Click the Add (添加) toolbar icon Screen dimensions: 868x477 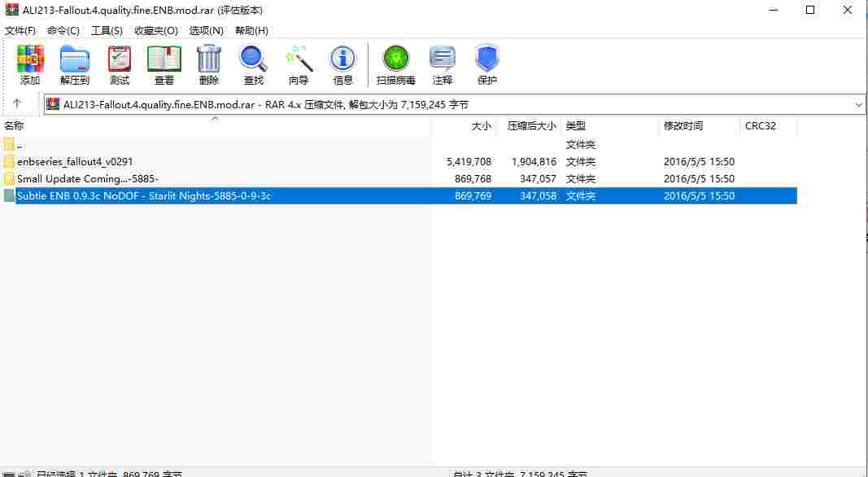click(x=30, y=59)
